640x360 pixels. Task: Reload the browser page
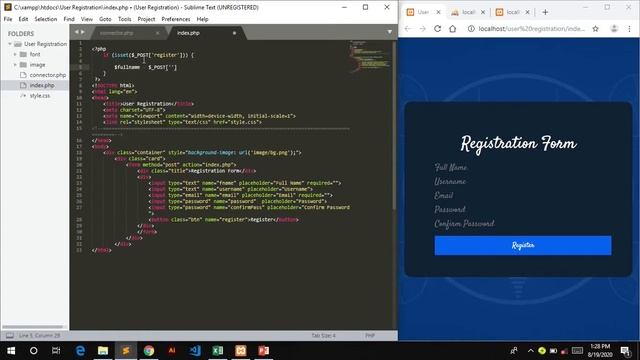click(438, 29)
